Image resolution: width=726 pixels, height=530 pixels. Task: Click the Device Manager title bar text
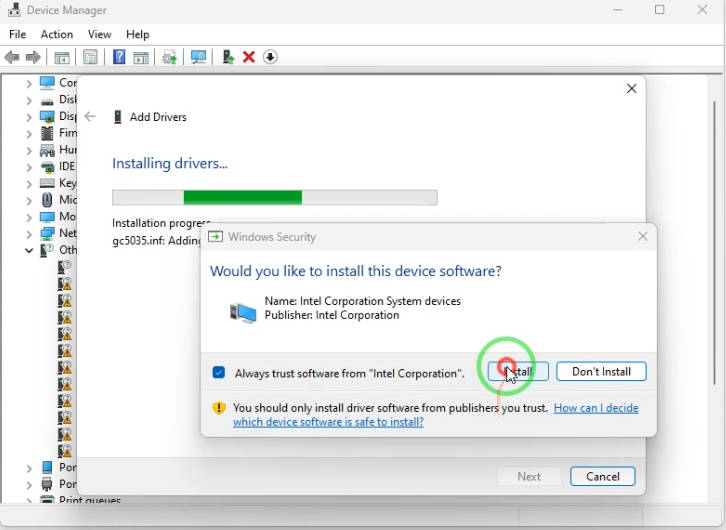pyautogui.click(x=66, y=10)
